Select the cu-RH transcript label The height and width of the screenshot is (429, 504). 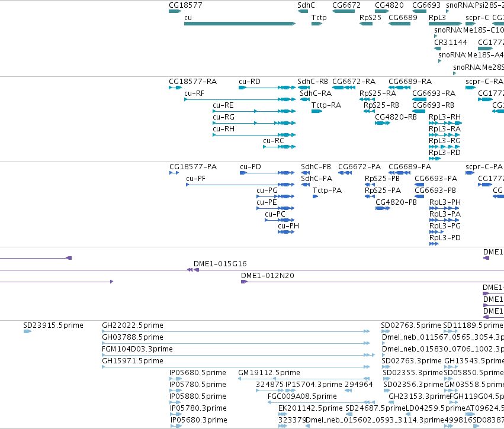click(223, 129)
